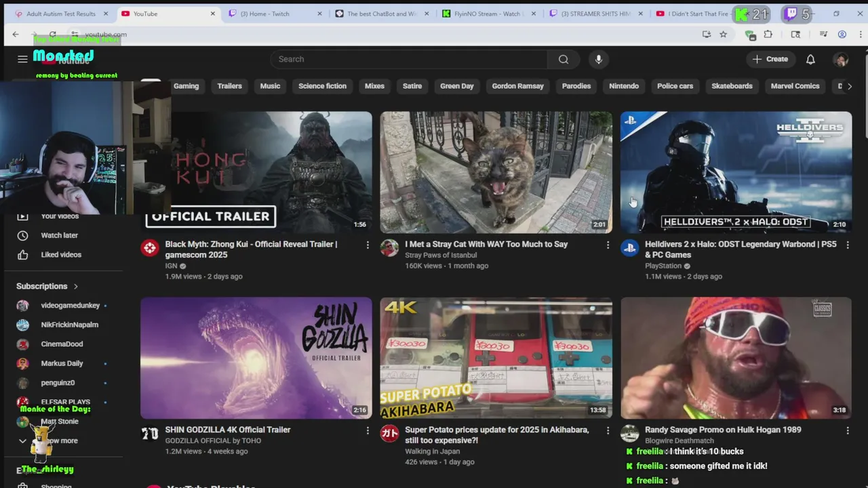Select the Police cars filter chip

coord(675,86)
